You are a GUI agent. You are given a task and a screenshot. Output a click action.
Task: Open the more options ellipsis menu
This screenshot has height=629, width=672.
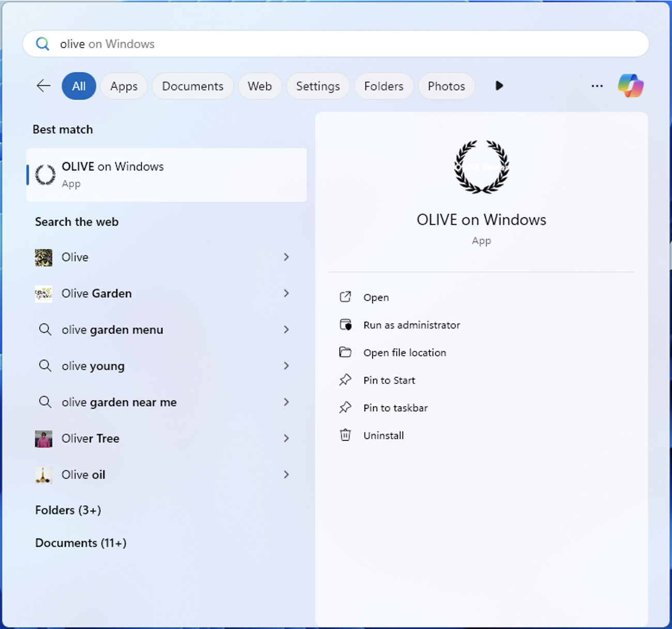click(597, 86)
